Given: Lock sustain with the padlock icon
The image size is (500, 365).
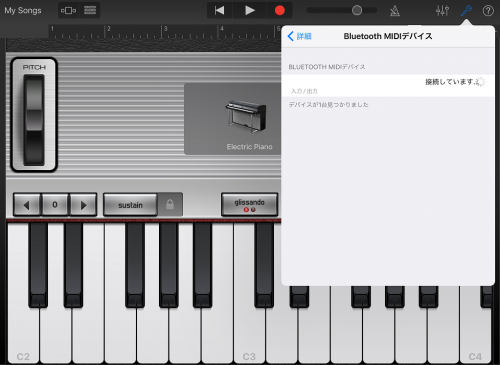Looking at the screenshot, I should tap(170, 204).
